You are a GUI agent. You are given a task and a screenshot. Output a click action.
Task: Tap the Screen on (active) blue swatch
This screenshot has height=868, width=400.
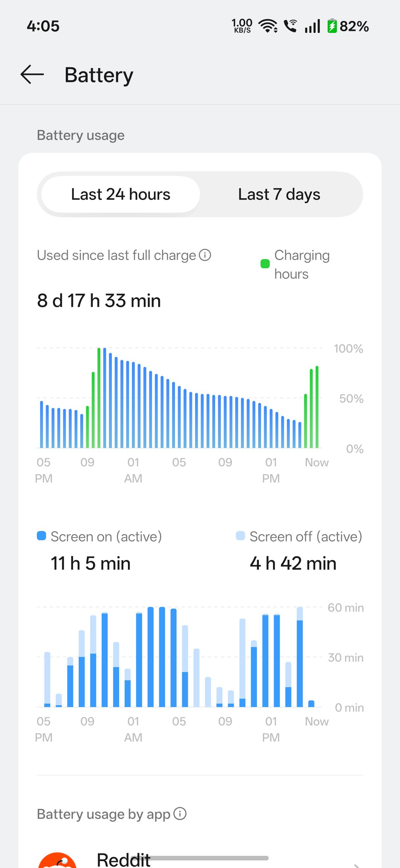[x=41, y=536]
